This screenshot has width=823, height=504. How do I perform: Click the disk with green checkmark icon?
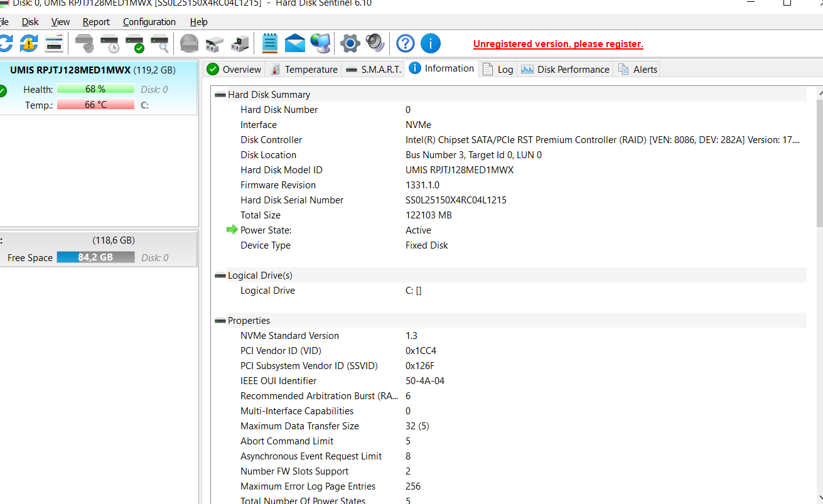pyautogui.click(x=135, y=43)
